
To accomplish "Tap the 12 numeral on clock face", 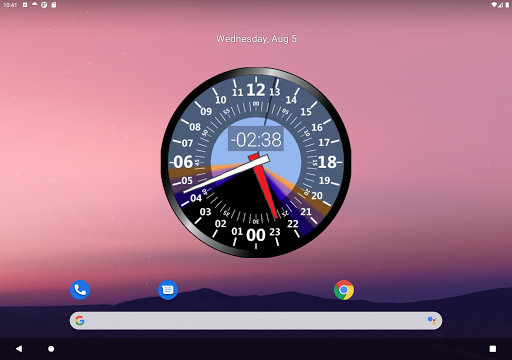I will (x=256, y=90).
